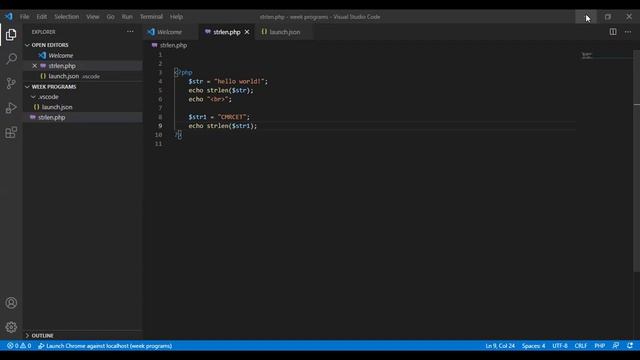The image size is (640, 360).
Task: Open editor More Actions ellipsis
Action: coord(628,31)
